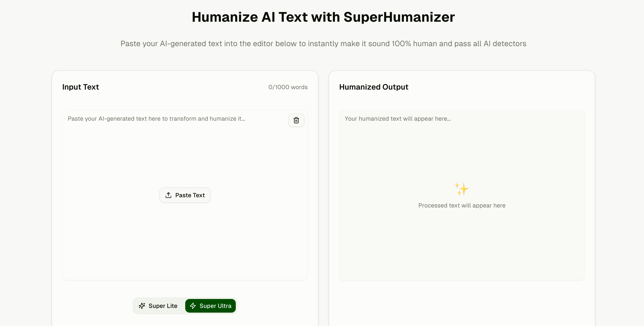Image resolution: width=644 pixels, height=326 pixels.
Task: Click the 0/1000 words counter
Action: click(288, 87)
